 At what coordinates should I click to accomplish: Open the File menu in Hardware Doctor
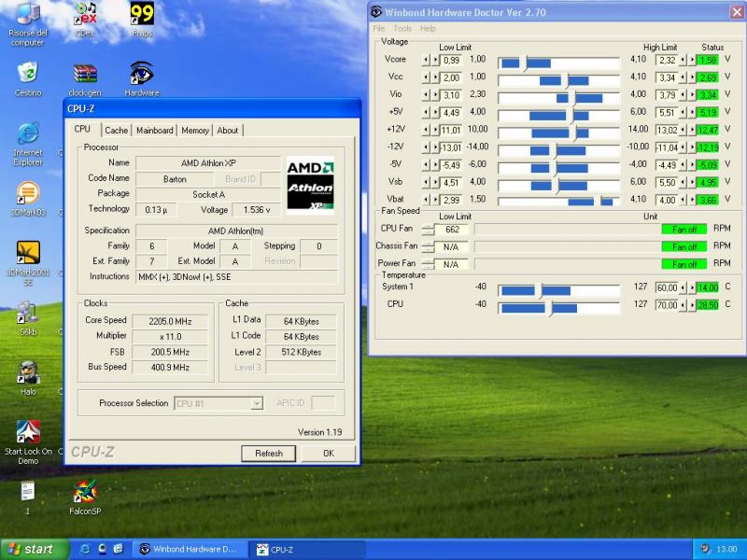click(379, 29)
